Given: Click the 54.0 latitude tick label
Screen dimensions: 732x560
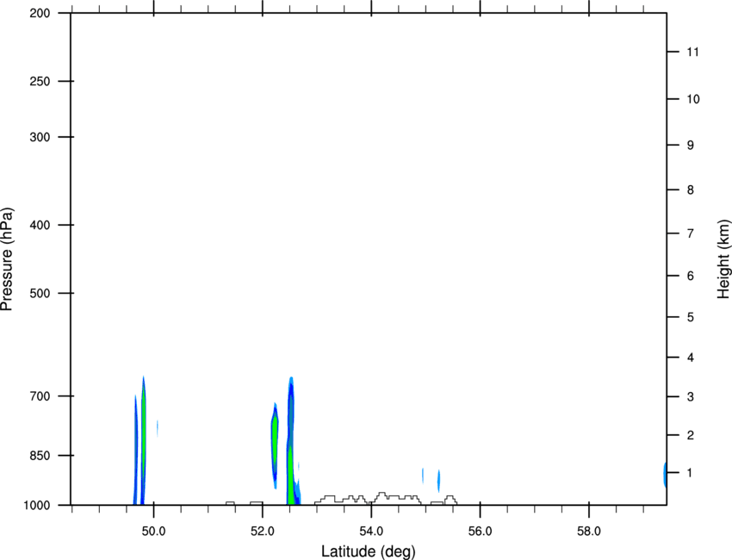Looking at the screenshot, I should coord(372,532).
